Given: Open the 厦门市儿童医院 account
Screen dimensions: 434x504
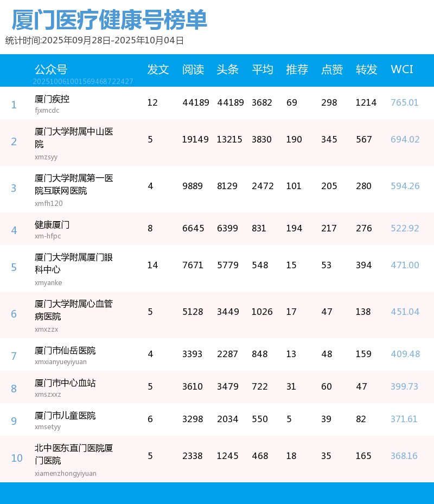Looking at the screenshot, I should tap(65, 416).
